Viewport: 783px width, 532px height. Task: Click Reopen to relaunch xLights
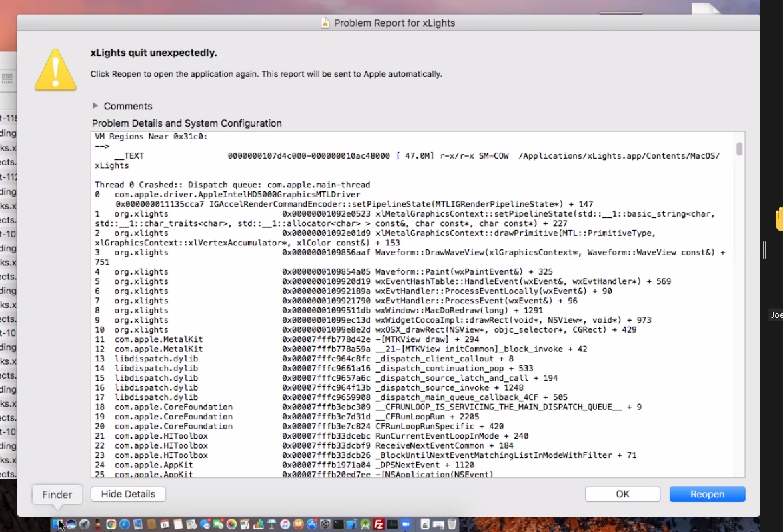707,494
